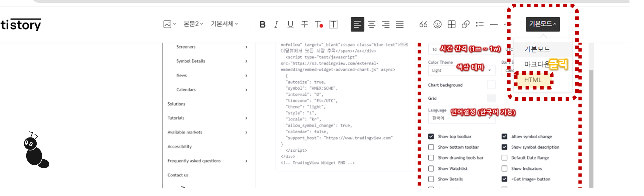Insert a bulleted list
Image resolution: width=644 pixels, height=196 pixels.
click(480, 24)
